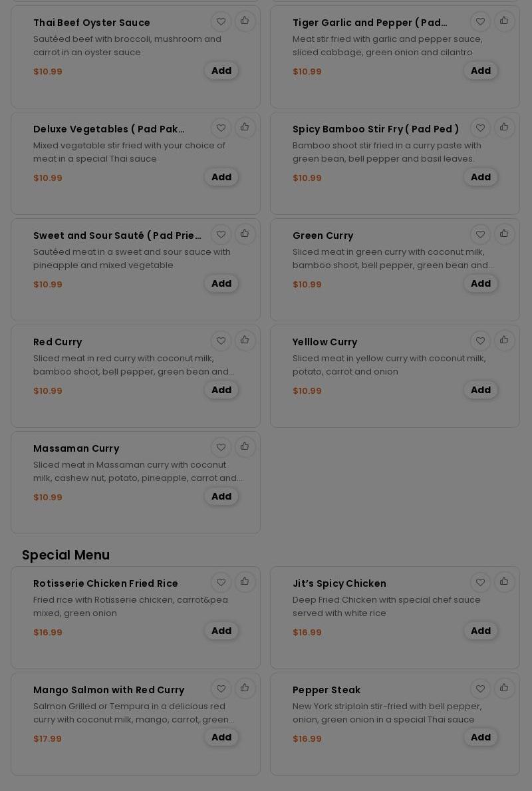
Task: Add Pepper Steak to order
Action: click(x=481, y=737)
